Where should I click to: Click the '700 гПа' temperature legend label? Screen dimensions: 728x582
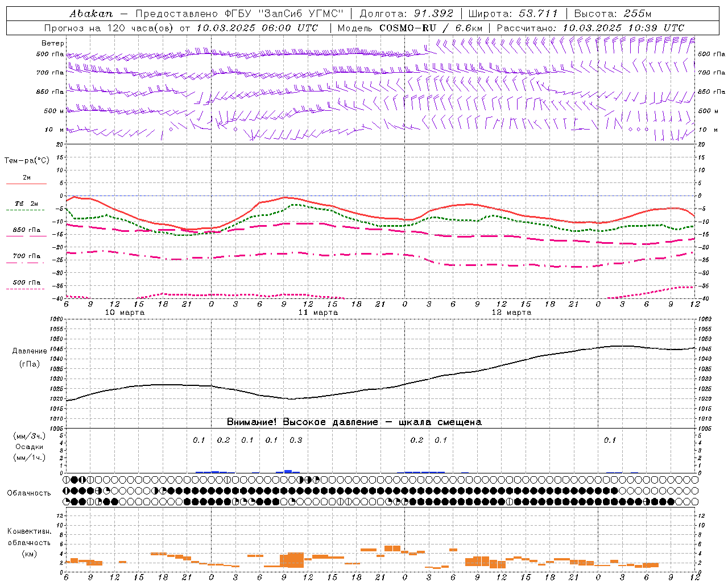pos(27,256)
